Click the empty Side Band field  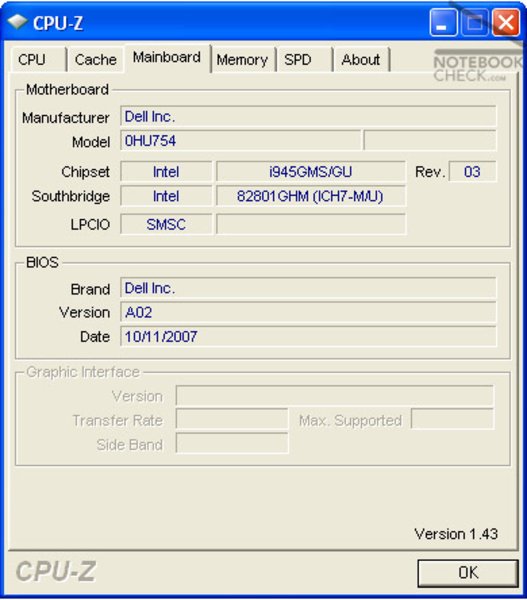[232, 443]
